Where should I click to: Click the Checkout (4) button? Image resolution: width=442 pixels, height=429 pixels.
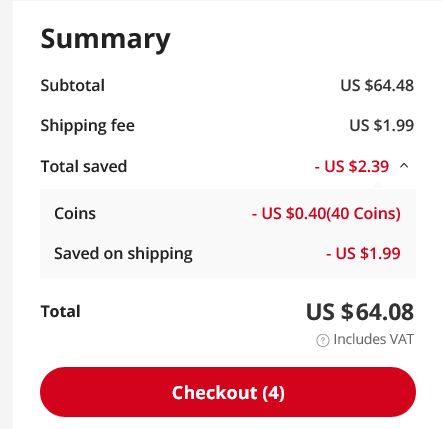click(228, 392)
